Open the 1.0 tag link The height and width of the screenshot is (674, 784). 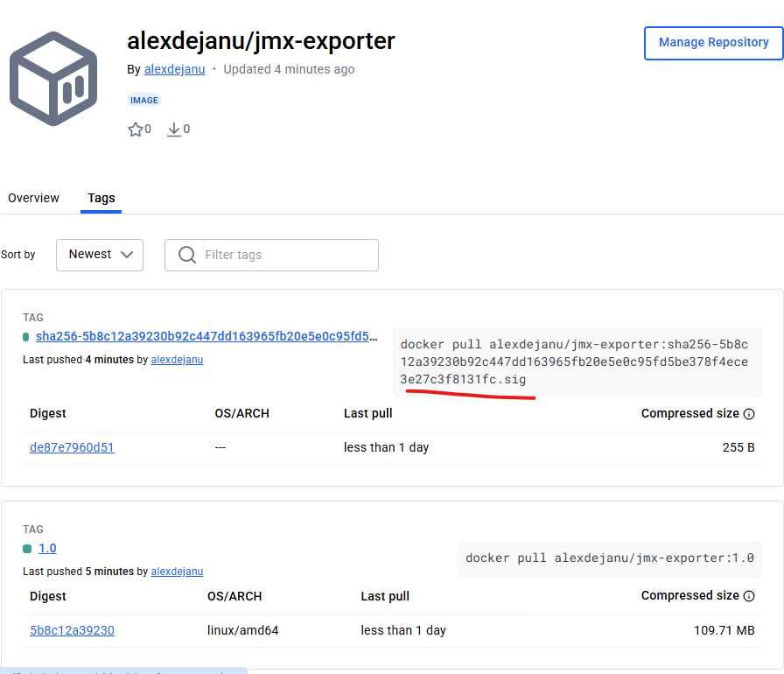[x=47, y=549]
